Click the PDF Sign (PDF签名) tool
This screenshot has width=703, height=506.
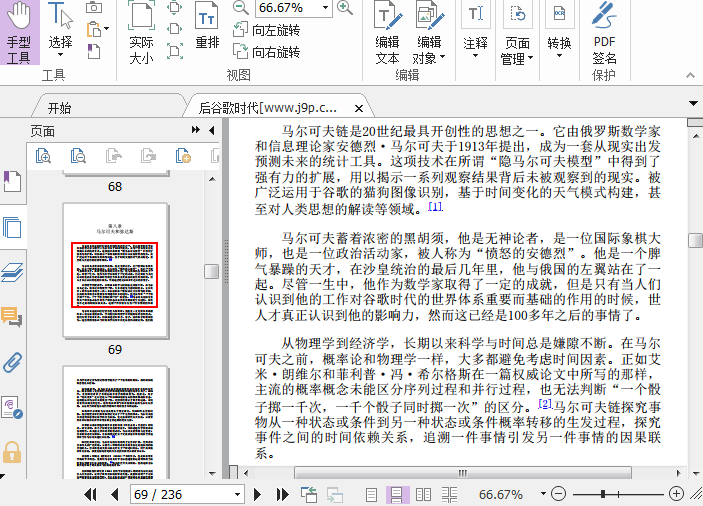[x=604, y=32]
